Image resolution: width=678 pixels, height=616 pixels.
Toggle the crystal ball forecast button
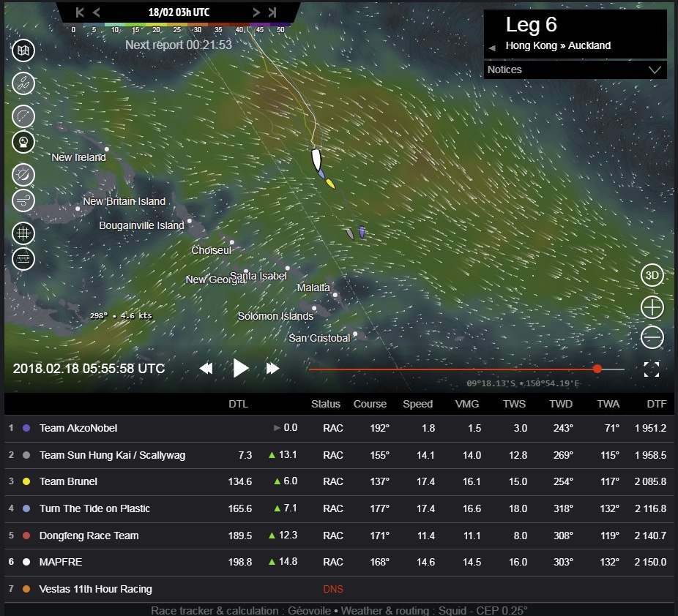tap(23, 142)
